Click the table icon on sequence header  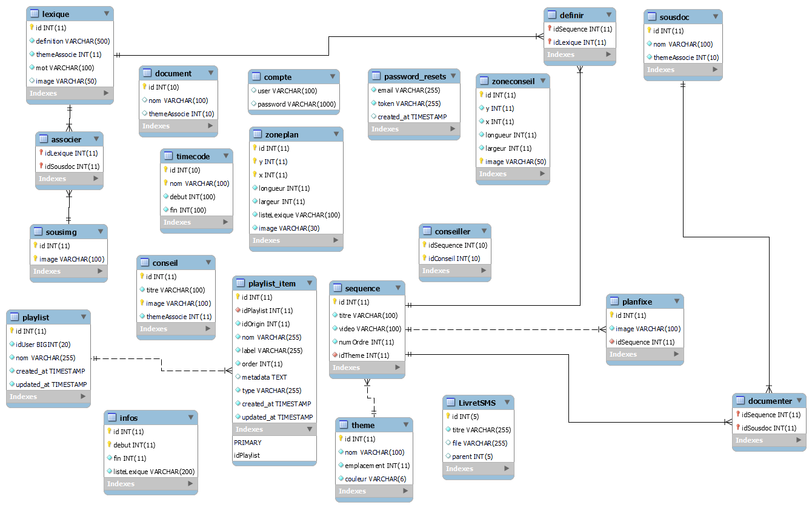coord(338,288)
